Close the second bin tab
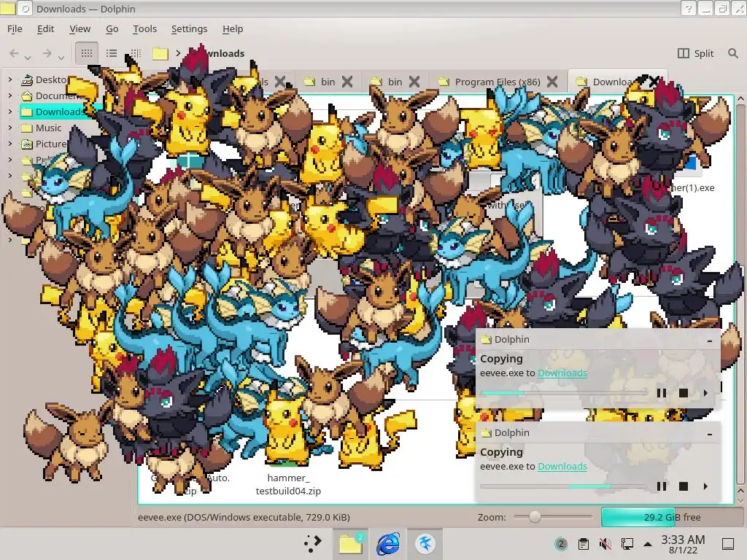 [x=414, y=82]
